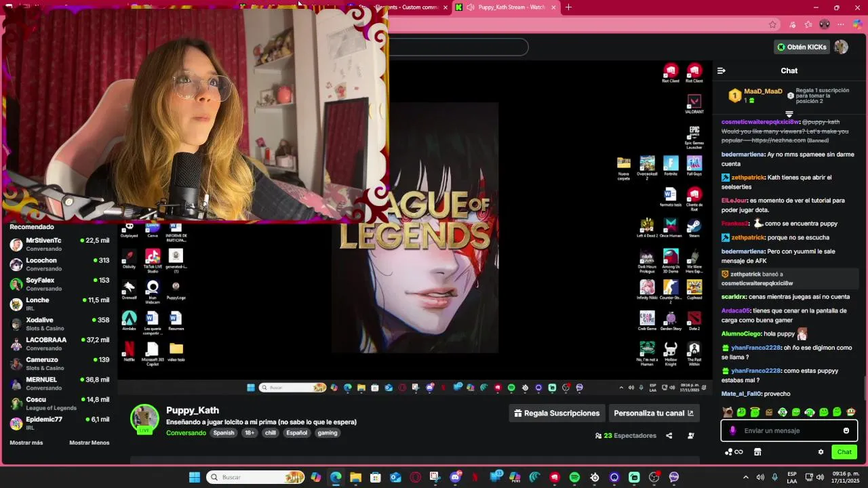
Task: Open Steam from the taskbar
Action: [594, 477]
